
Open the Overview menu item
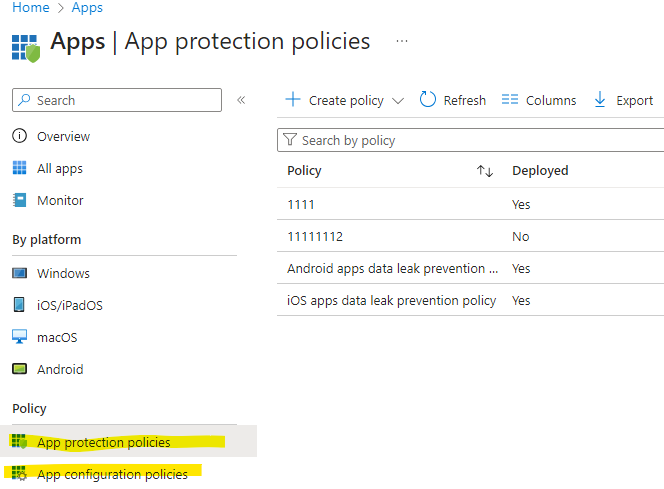[64, 136]
